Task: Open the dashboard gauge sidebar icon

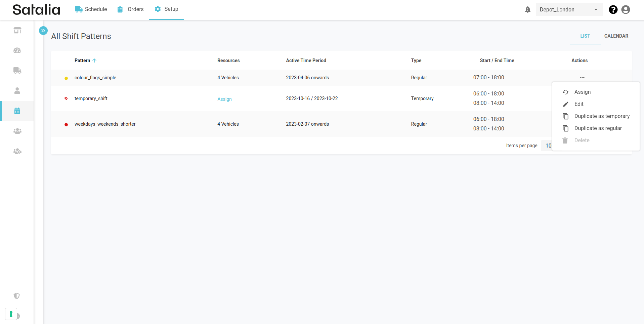Action: pos(17,50)
